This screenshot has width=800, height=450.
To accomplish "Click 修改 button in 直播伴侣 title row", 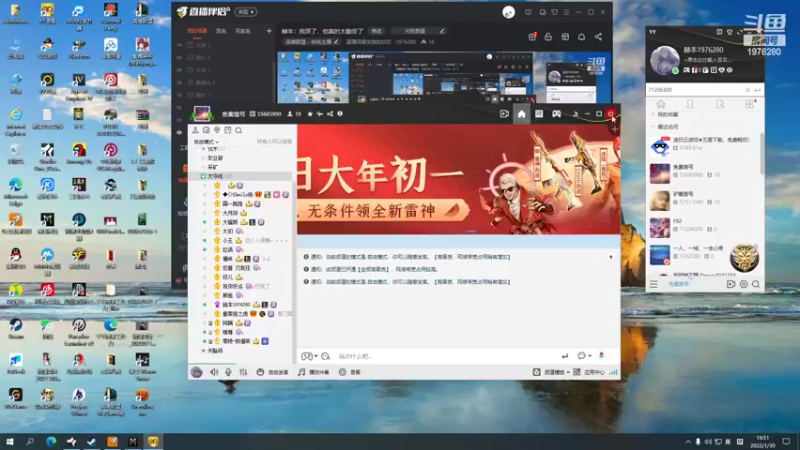I will click(x=377, y=31).
